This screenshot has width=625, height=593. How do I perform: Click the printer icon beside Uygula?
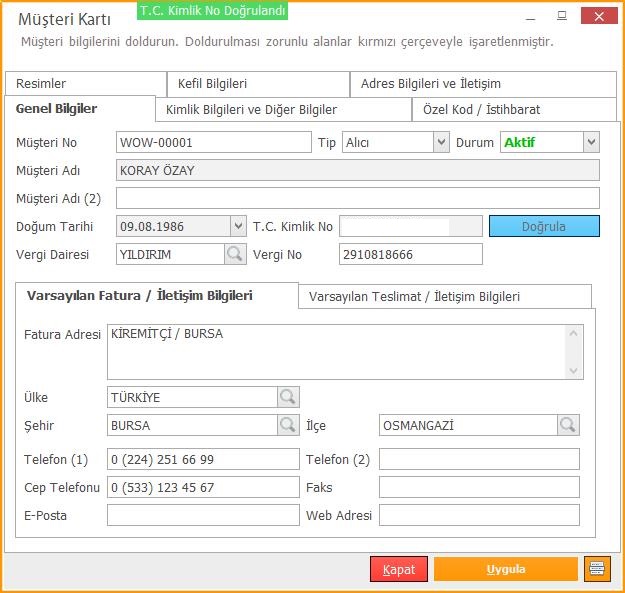click(x=597, y=569)
